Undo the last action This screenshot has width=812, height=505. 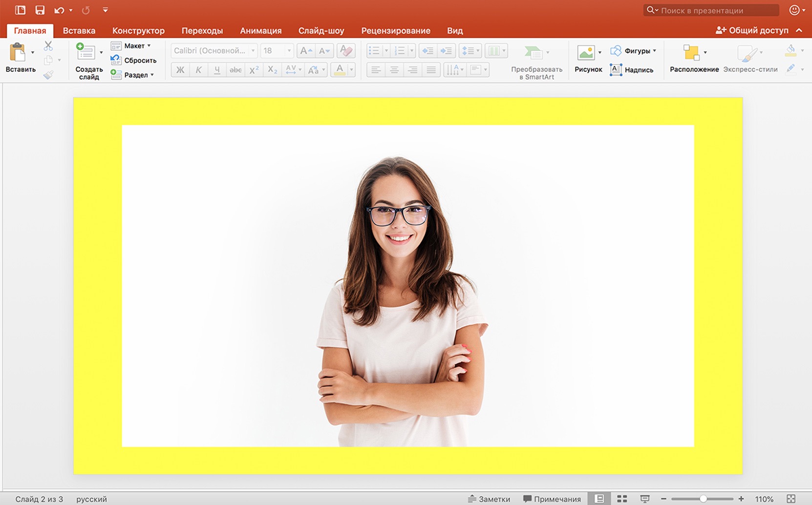click(x=59, y=10)
